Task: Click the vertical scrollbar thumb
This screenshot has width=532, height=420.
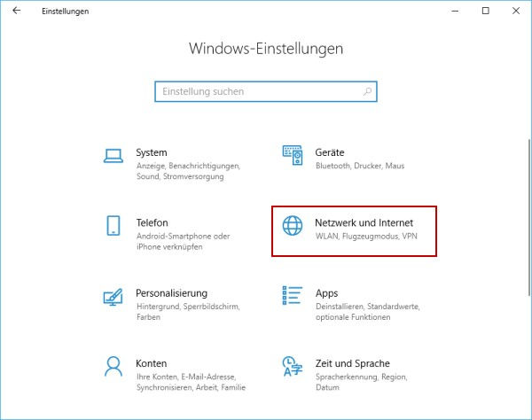Action: (529, 217)
